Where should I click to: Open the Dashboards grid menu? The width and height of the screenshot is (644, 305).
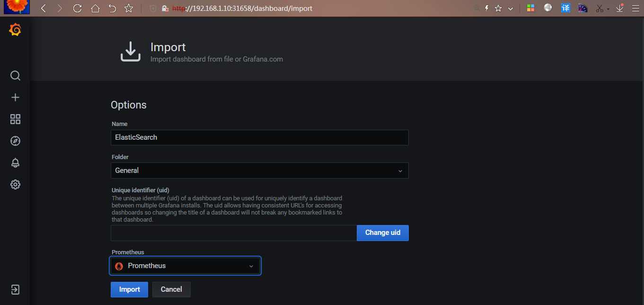click(x=15, y=119)
